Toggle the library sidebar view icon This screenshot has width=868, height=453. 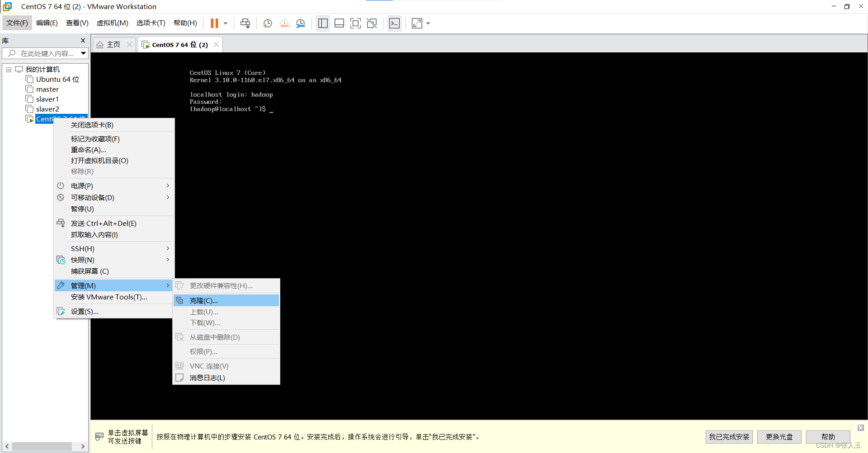(x=323, y=23)
